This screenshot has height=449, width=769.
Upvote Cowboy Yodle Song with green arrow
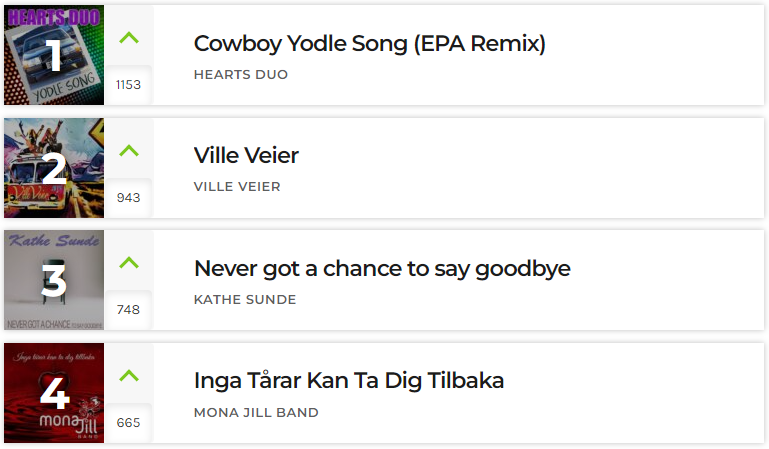[129, 38]
